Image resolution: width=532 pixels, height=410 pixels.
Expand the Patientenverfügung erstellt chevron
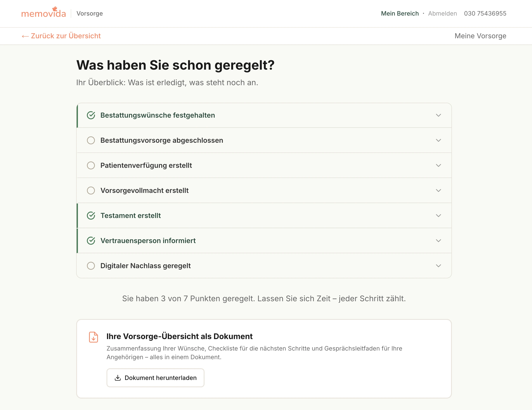pos(438,165)
